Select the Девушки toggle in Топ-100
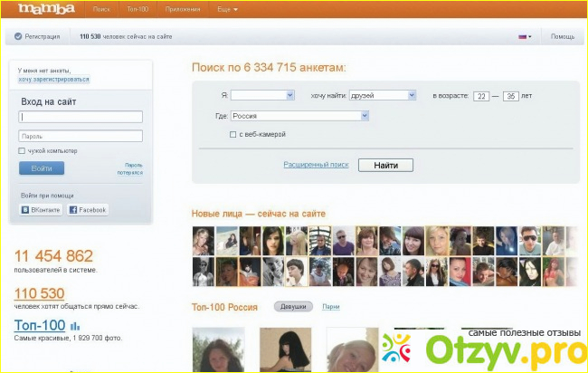The image size is (588, 373). click(x=293, y=307)
